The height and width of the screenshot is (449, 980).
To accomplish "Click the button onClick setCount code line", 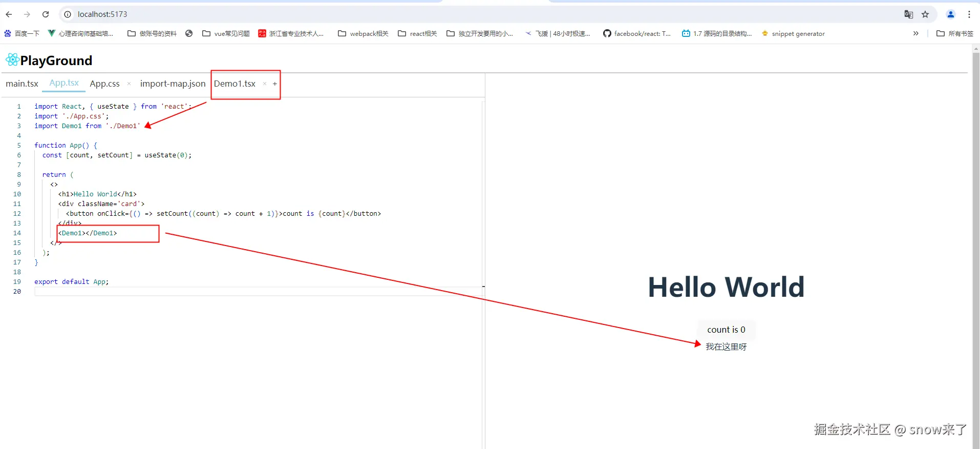I will (x=223, y=214).
